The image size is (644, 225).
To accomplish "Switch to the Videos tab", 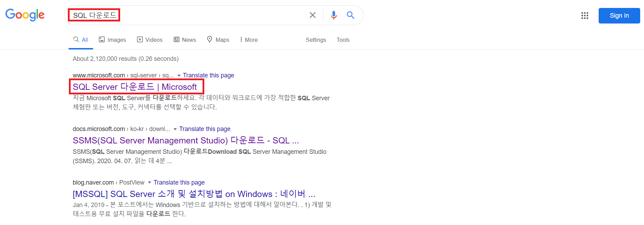I will pos(150,40).
